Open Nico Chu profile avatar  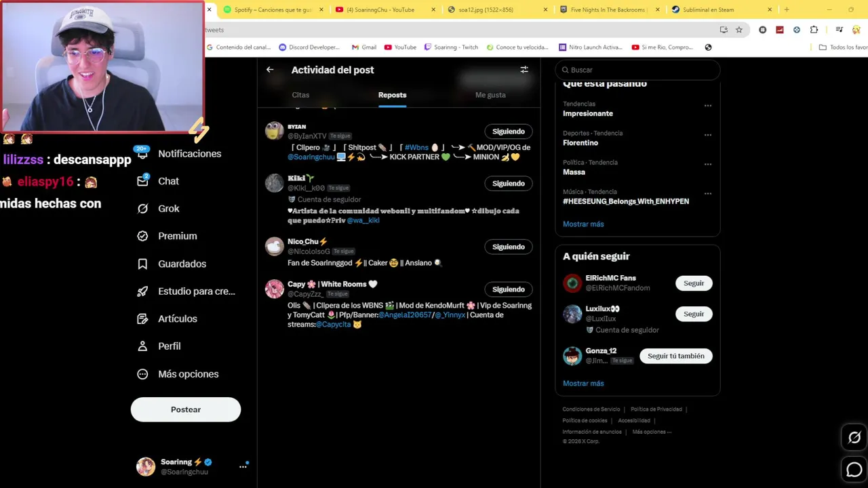tap(274, 246)
